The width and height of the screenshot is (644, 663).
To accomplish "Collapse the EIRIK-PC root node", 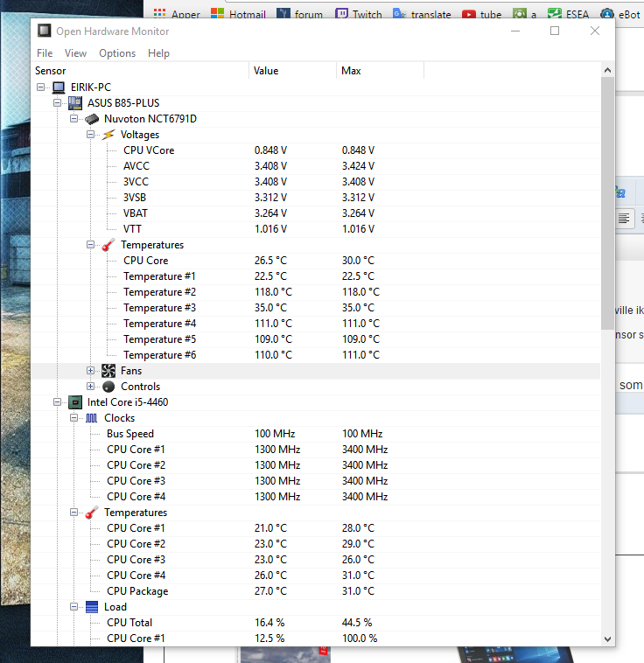I will (40, 87).
